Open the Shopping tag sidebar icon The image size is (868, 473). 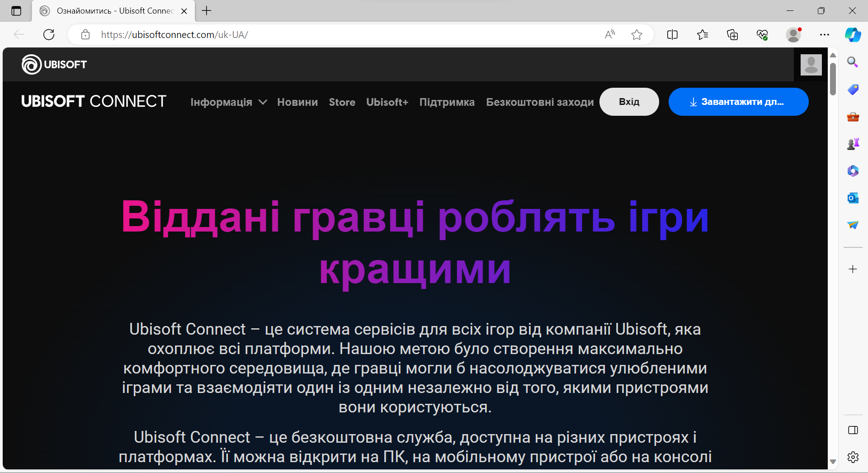853,89
